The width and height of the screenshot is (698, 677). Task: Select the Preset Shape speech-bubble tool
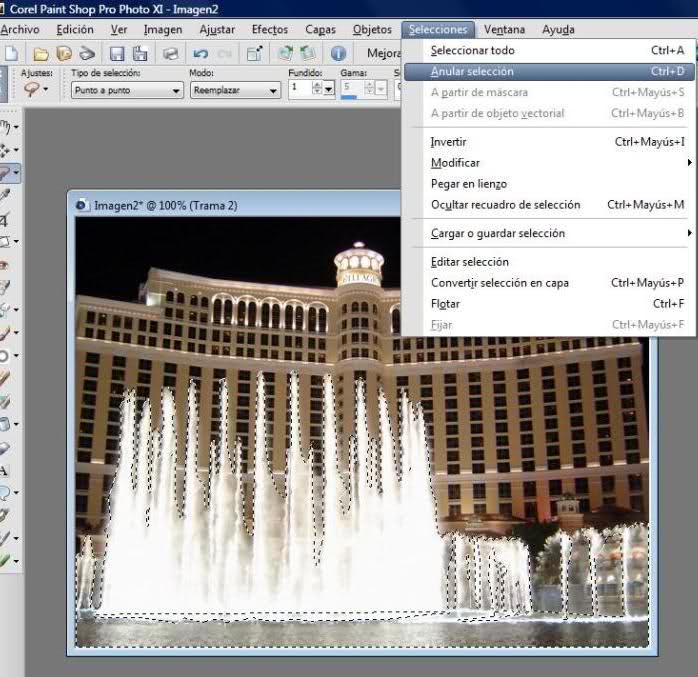[5, 493]
